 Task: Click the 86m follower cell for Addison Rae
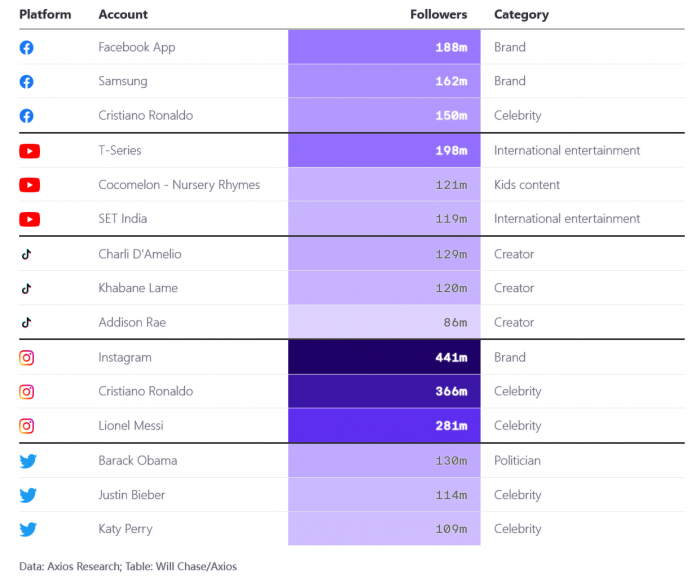(x=384, y=323)
